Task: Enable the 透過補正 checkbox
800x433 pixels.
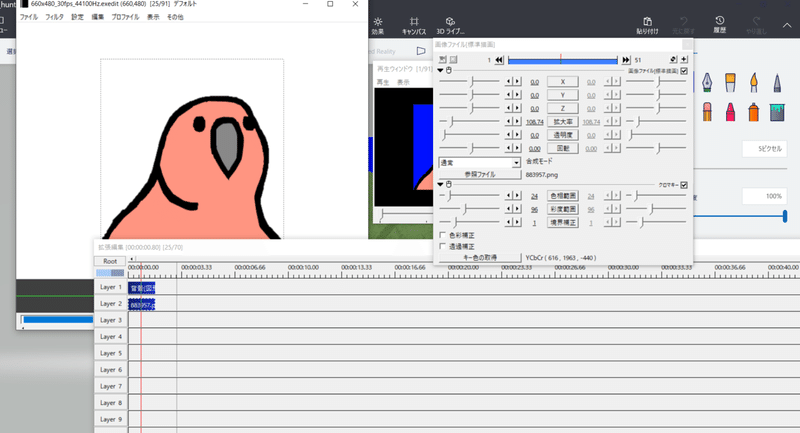Action: coord(442,246)
